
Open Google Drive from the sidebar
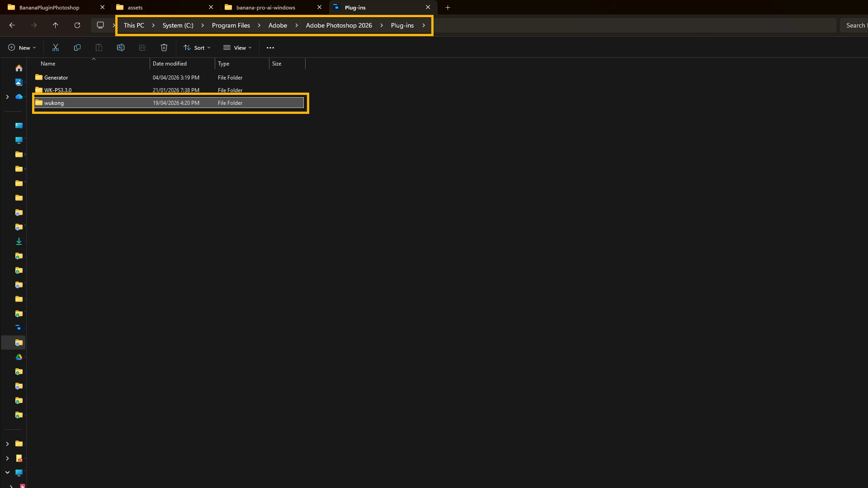pyautogui.click(x=19, y=357)
